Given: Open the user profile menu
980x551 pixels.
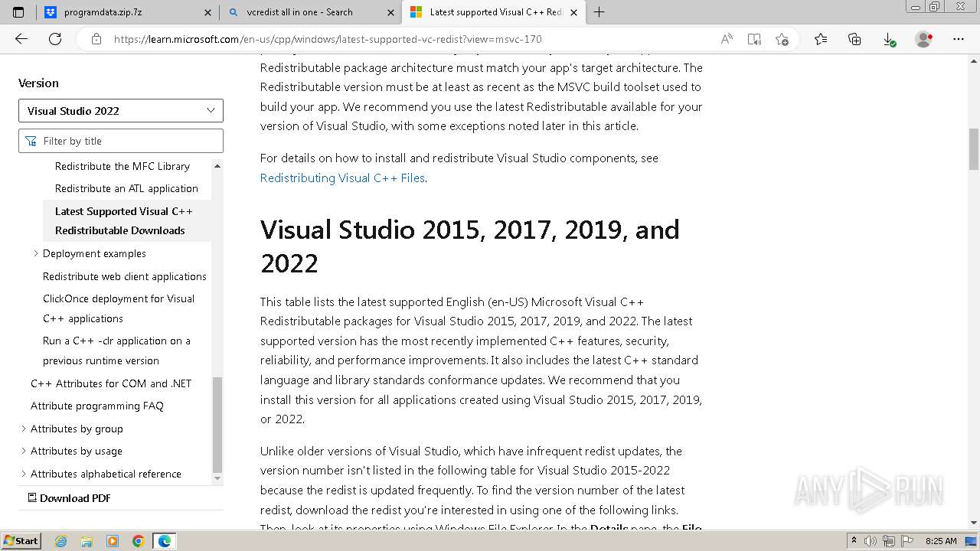Looking at the screenshot, I should [924, 39].
